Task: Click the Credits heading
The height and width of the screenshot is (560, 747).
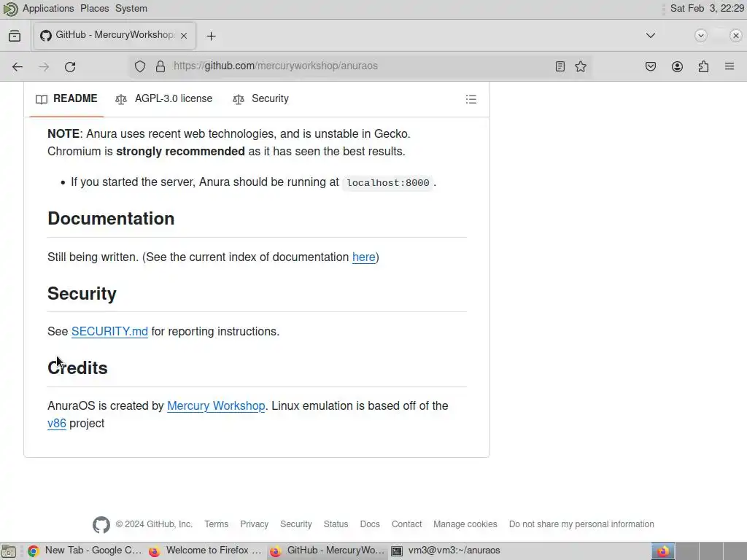Action: 77,368
